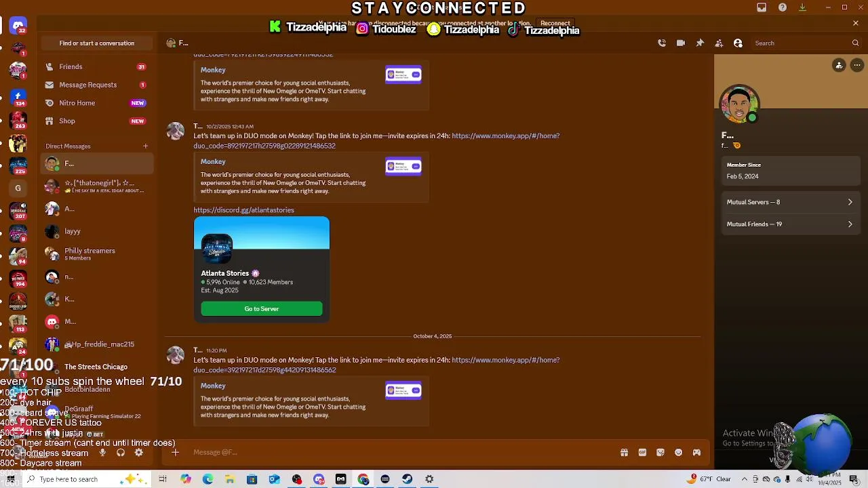Viewport: 868px width, 488px height.
Task: Click Monkey embed thumbnail in the 12:43 AM message
Action: pyautogui.click(x=403, y=166)
